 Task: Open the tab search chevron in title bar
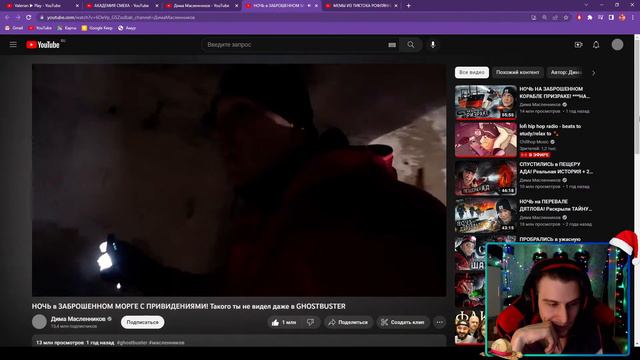(587, 5)
